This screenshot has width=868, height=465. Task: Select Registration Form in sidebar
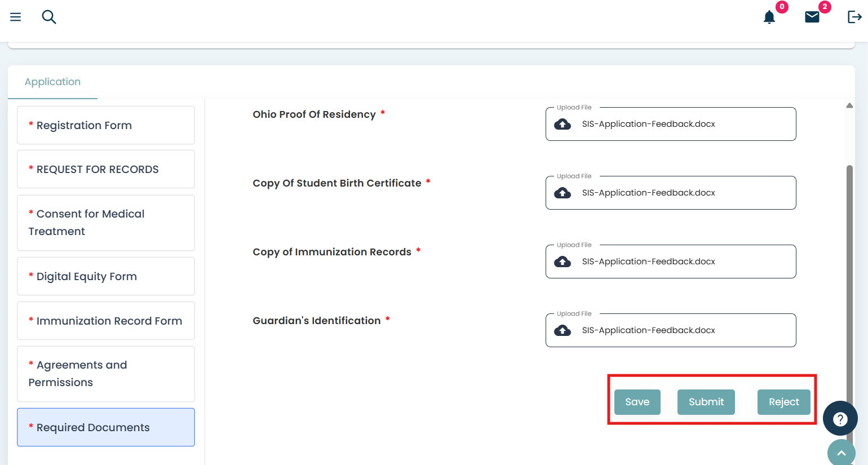coord(106,125)
